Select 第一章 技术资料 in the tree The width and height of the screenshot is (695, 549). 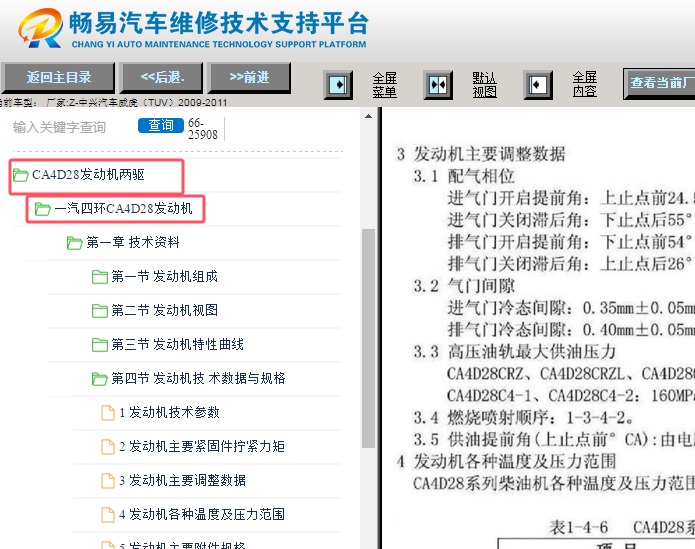pos(133,242)
